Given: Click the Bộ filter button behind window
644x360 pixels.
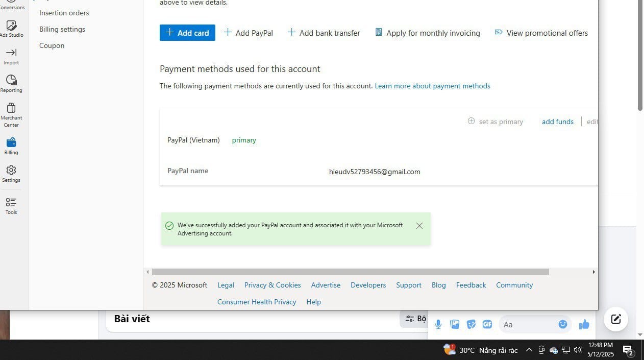Looking at the screenshot, I should pyautogui.click(x=414, y=319).
